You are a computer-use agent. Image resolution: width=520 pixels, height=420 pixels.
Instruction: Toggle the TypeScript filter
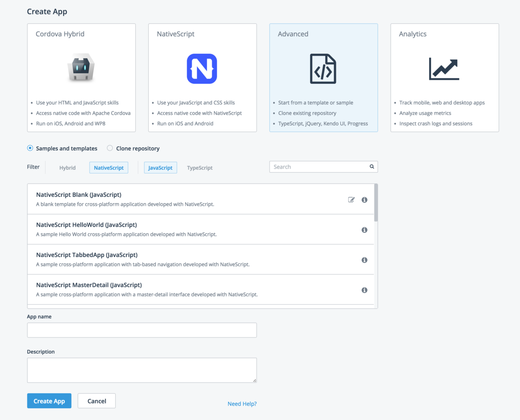point(200,168)
